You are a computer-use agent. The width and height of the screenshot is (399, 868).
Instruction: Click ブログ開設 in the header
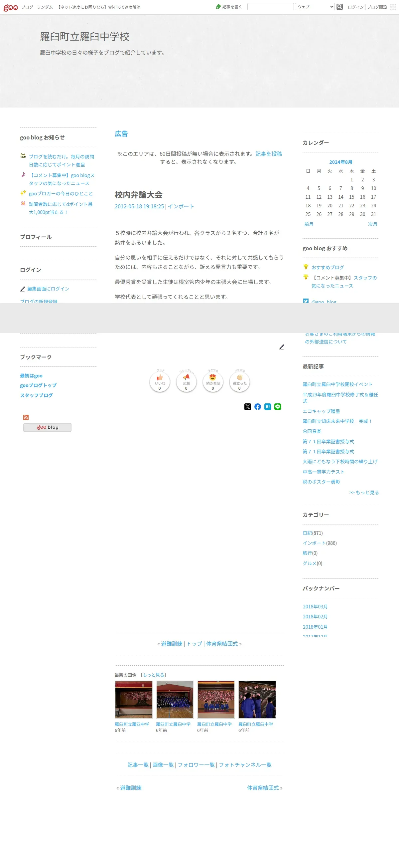coord(377,7)
